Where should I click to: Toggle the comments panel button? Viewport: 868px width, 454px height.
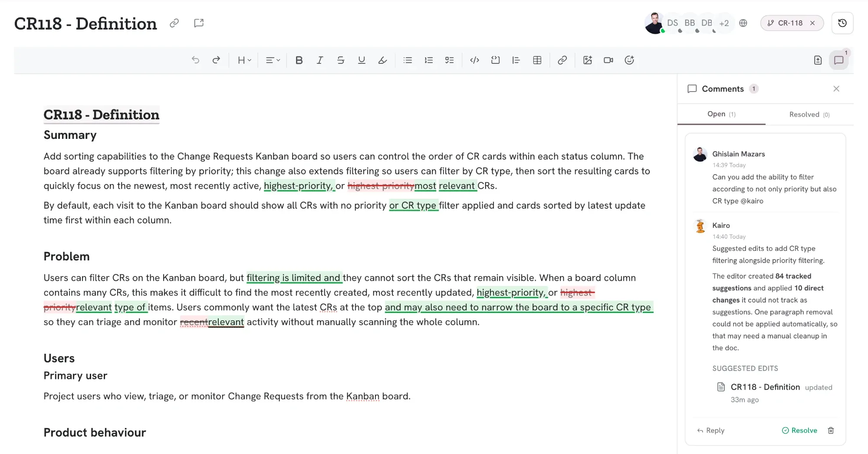point(839,60)
